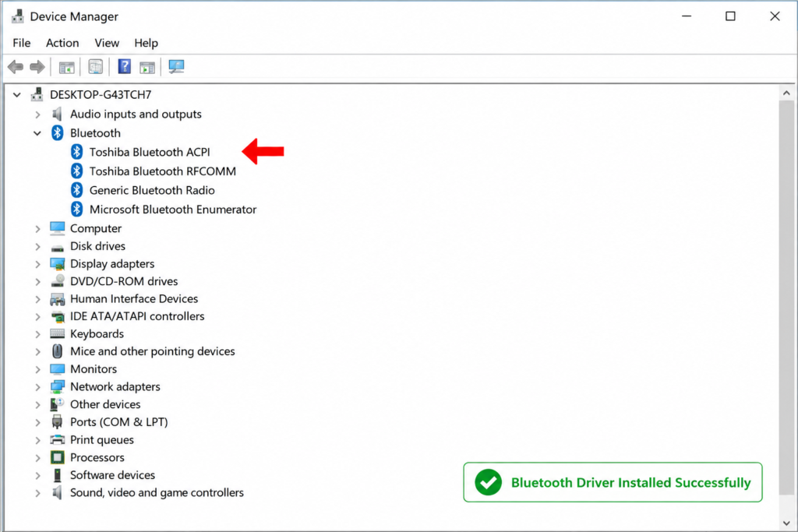
Task: Click the scrollbar up arrow
Action: (786, 93)
